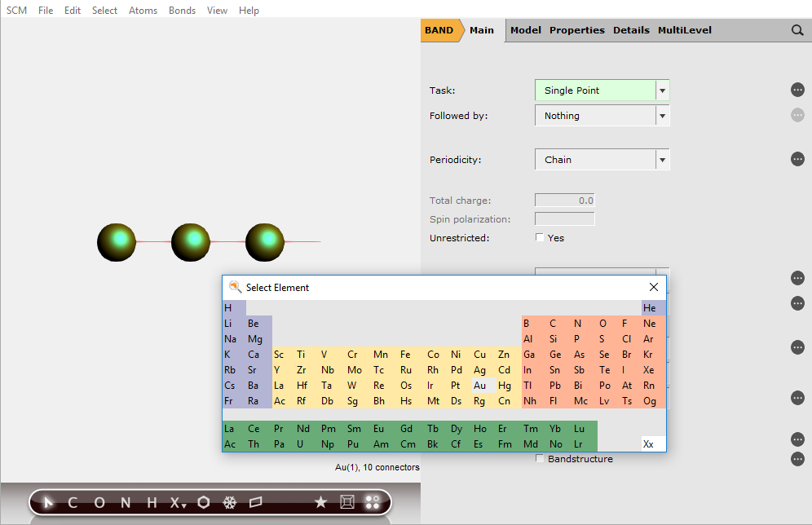Click the Total charge input field
The height and width of the screenshot is (525, 812).
(564, 200)
